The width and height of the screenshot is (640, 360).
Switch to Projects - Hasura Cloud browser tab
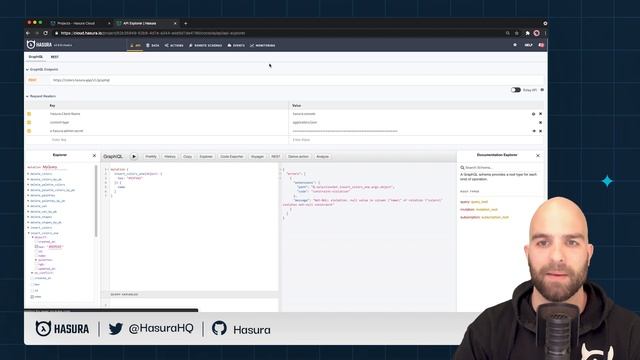(80, 23)
